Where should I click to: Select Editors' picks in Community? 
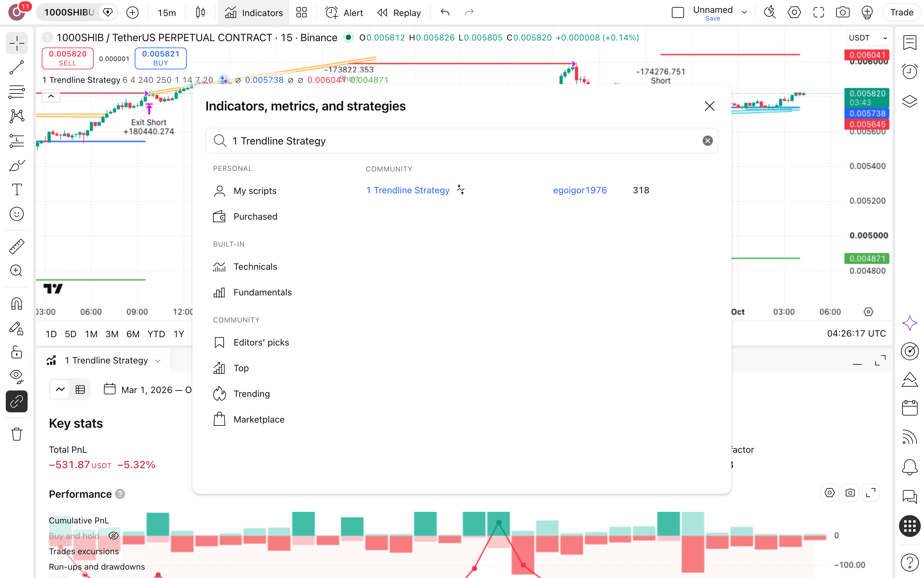(251, 342)
